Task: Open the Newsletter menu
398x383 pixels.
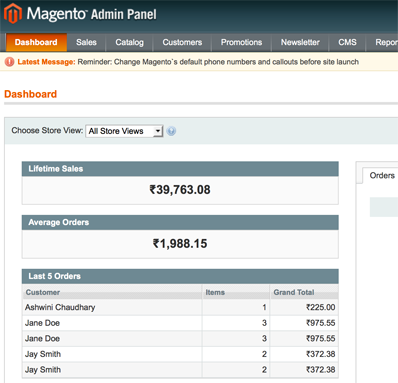Action: [300, 42]
